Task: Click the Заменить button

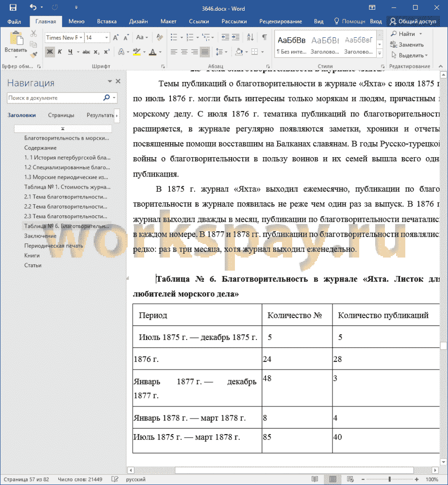Action: [407, 45]
